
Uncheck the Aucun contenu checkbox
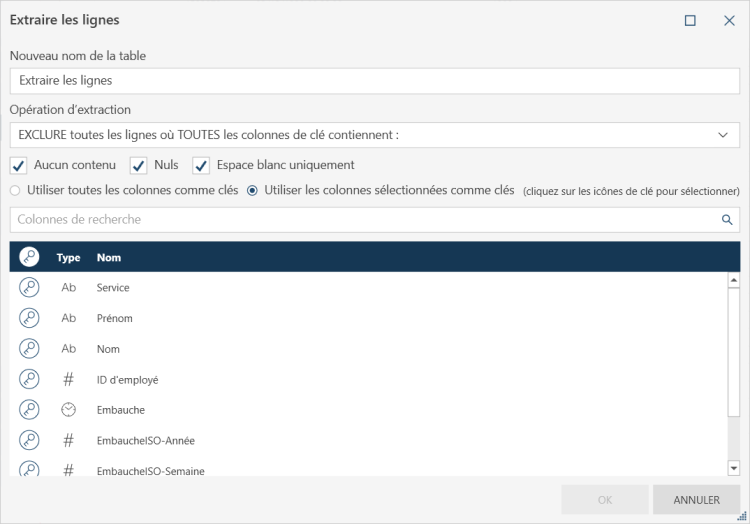18,165
